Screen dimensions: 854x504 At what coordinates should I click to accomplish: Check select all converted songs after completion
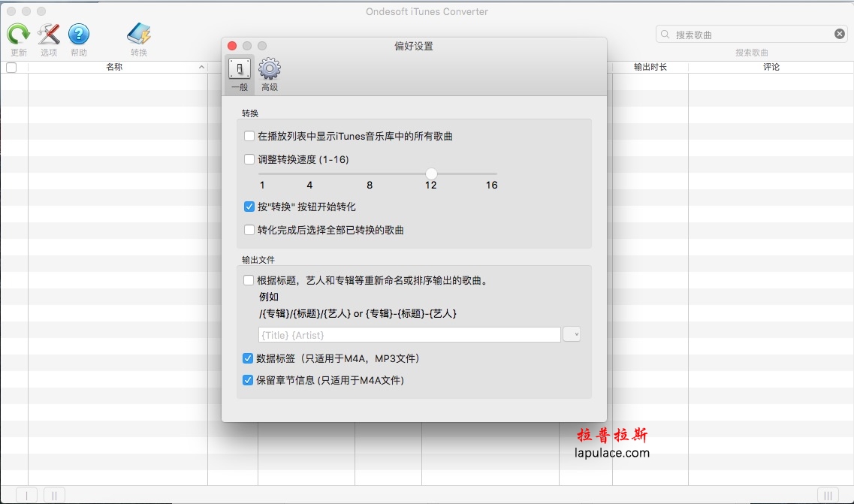coord(249,230)
